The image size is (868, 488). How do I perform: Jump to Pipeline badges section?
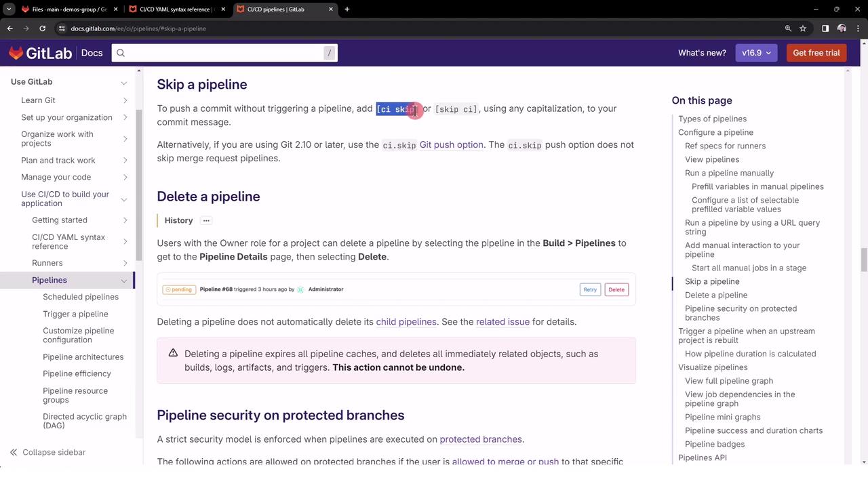coord(715,444)
